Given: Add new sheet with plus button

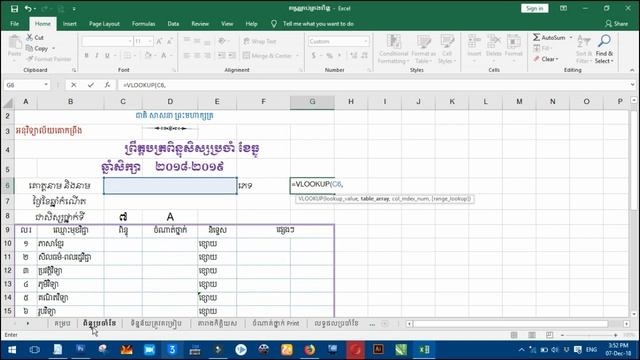Looking at the screenshot, I should [x=385, y=324].
